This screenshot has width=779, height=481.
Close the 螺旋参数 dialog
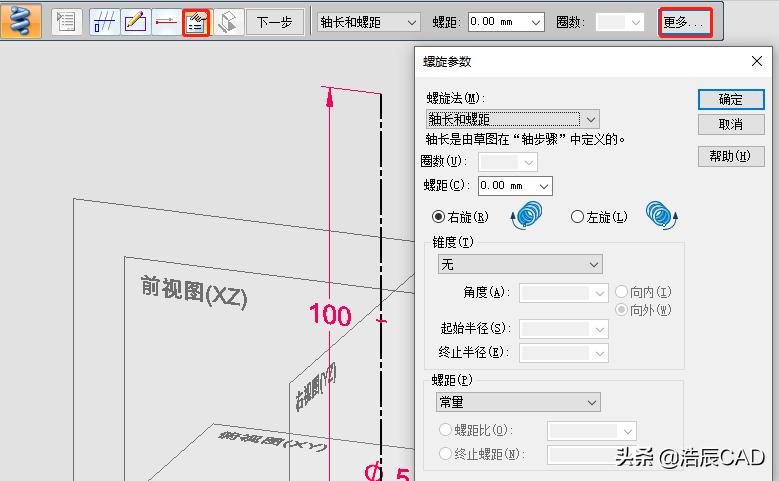click(x=757, y=61)
